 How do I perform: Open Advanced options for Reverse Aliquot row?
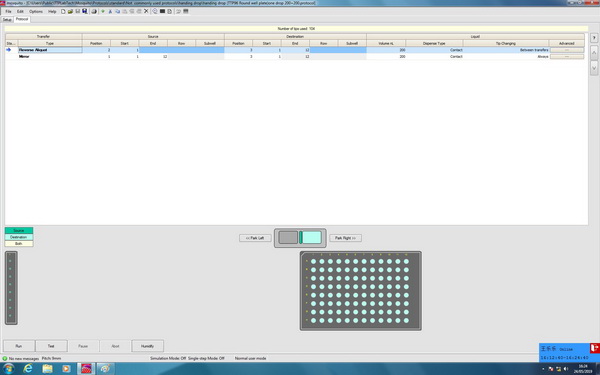click(x=567, y=50)
